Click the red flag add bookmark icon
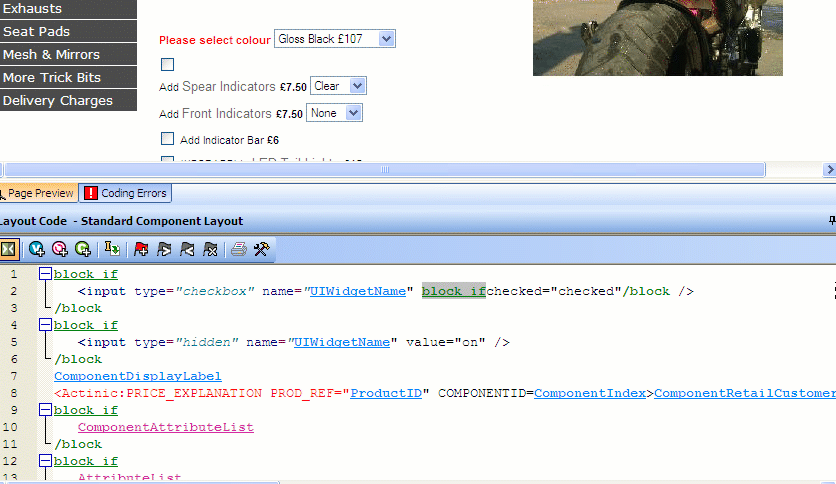Screen dimensions: 836x484 141,249
